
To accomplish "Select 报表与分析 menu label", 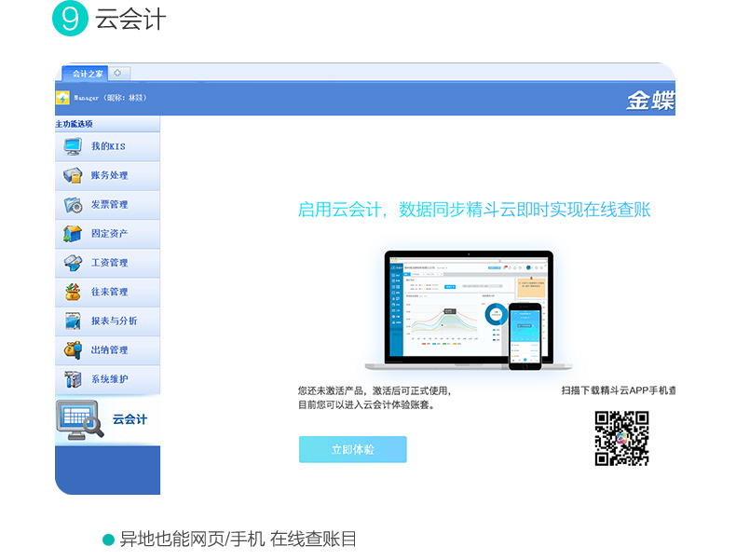I will 114,321.
